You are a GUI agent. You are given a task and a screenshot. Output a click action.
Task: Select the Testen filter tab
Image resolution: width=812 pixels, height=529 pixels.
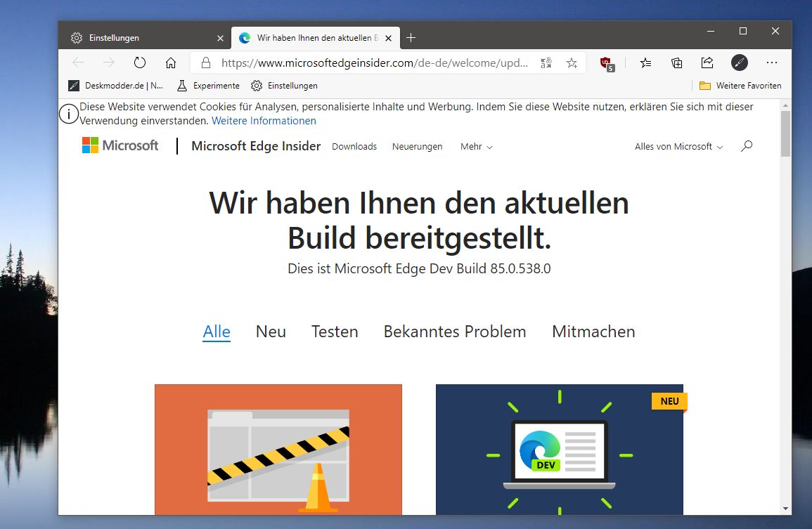click(335, 332)
